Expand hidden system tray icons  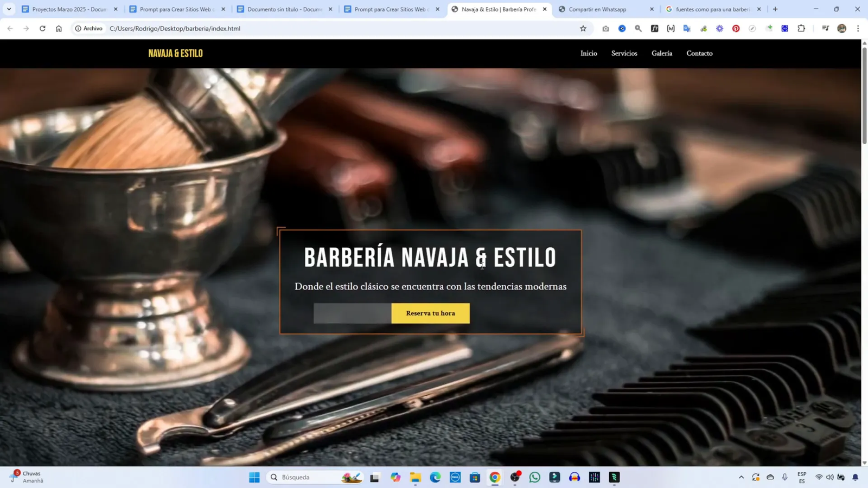click(742, 477)
